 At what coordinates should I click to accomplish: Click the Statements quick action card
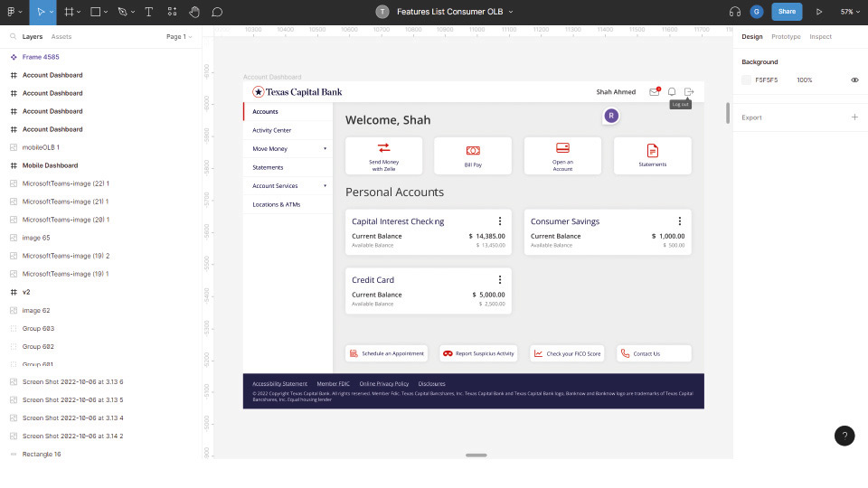click(653, 156)
